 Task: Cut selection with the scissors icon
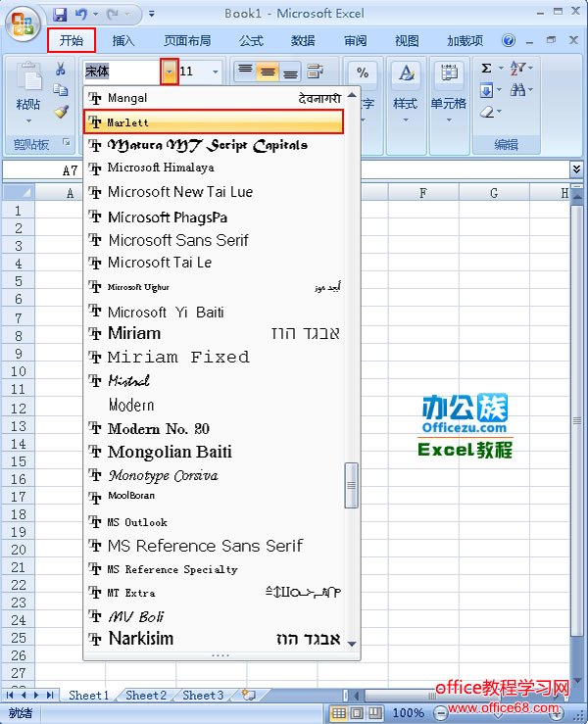(x=61, y=69)
